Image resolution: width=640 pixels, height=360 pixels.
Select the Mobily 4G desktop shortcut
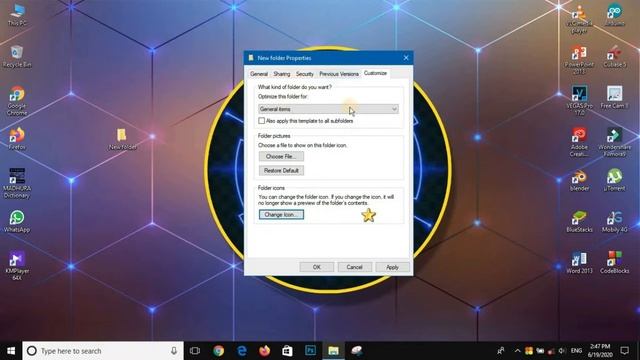614,221
